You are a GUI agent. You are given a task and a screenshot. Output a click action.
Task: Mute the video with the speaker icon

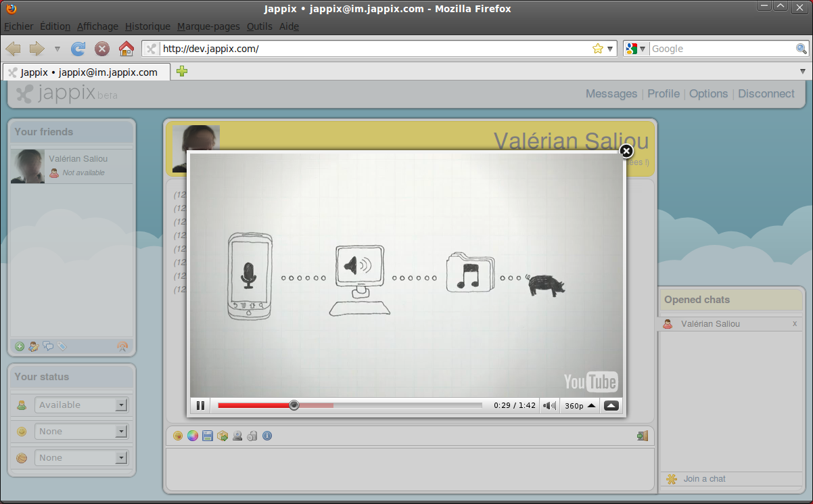tap(549, 406)
